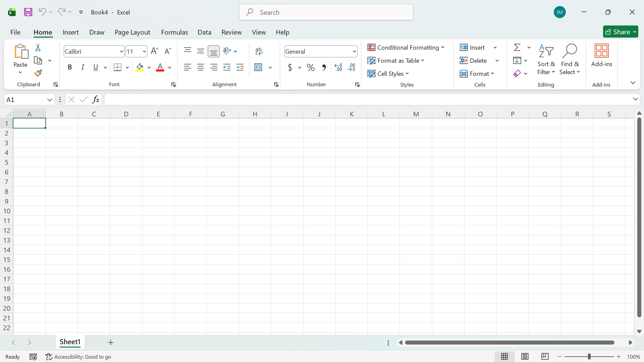Open the File menu

15,32
